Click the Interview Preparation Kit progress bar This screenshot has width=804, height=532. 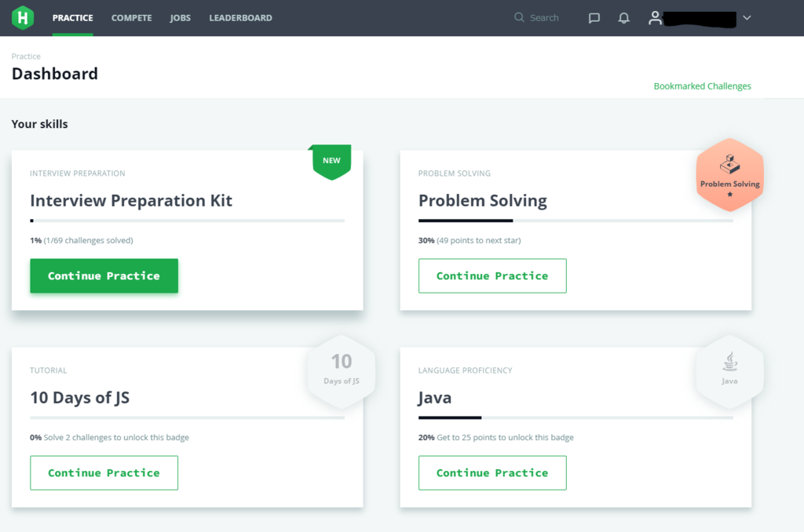(187, 221)
